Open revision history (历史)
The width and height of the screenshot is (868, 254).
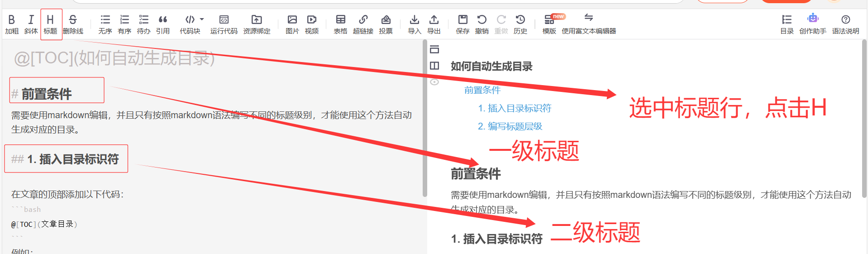[520, 24]
